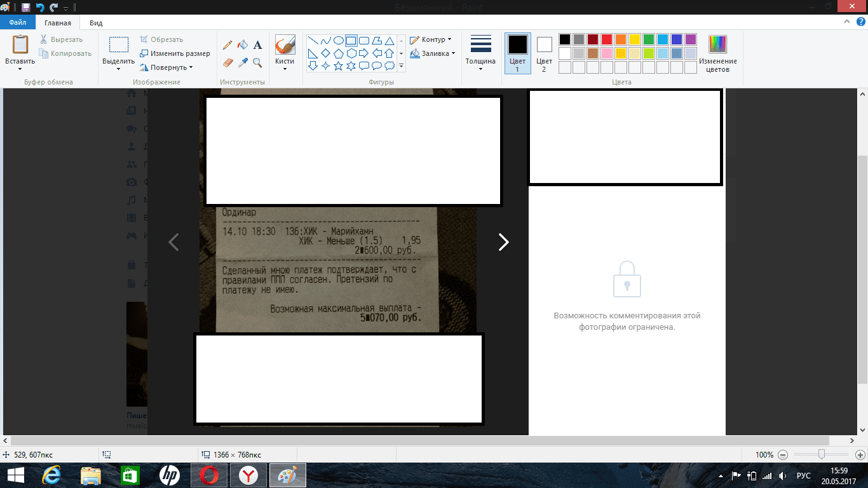Select the Text tool
The height and width of the screenshot is (488, 868).
click(257, 45)
